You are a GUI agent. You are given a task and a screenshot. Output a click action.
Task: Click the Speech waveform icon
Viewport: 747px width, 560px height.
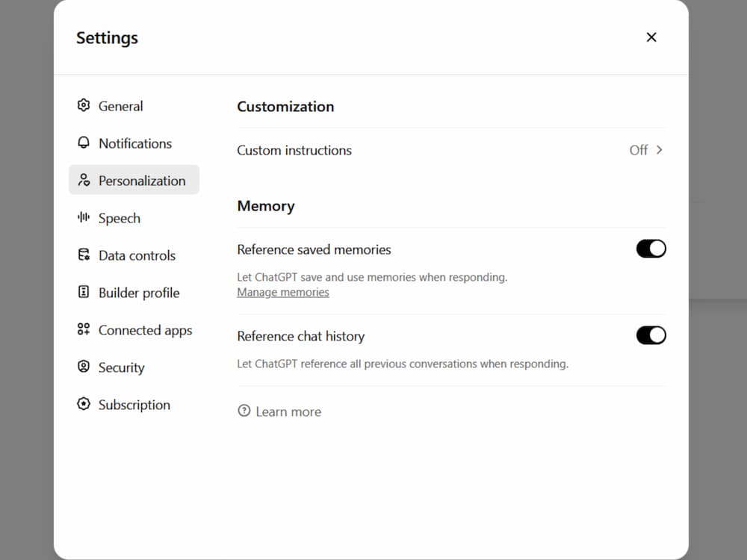(x=84, y=217)
